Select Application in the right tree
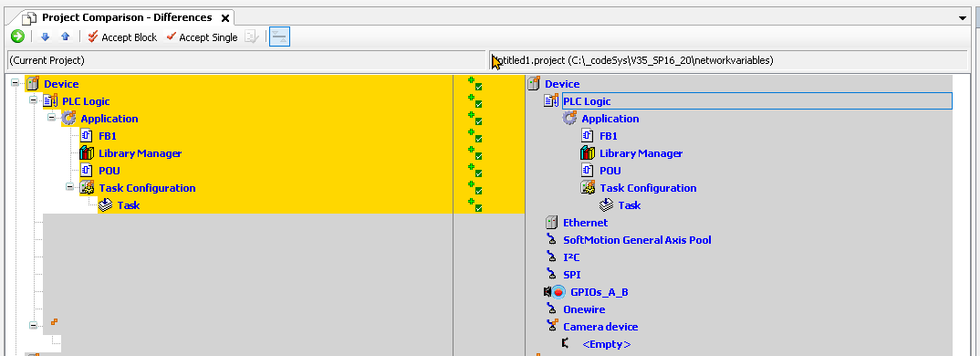The height and width of the screenshot is (356, 980). (610, 119)
